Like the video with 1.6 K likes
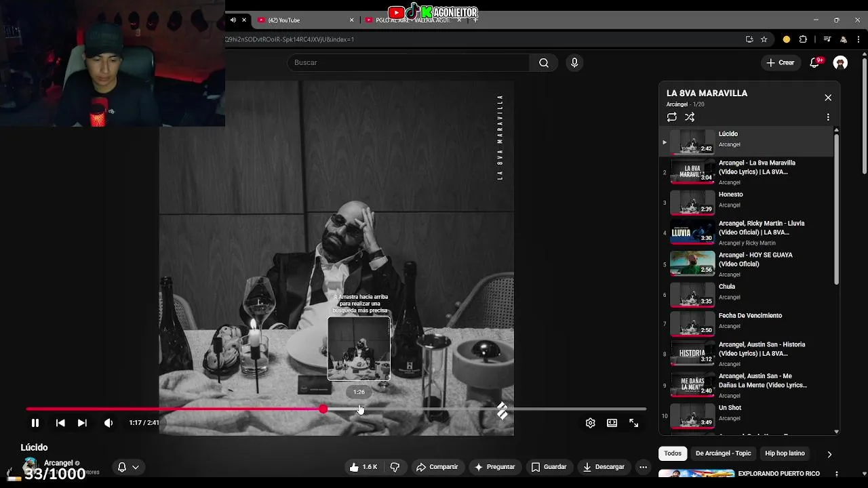 tap(363, 467)
